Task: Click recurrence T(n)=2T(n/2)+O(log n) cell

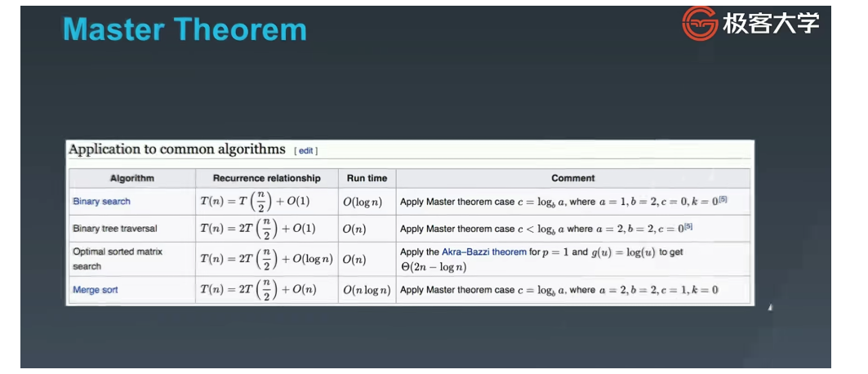Action: (266, 259)
